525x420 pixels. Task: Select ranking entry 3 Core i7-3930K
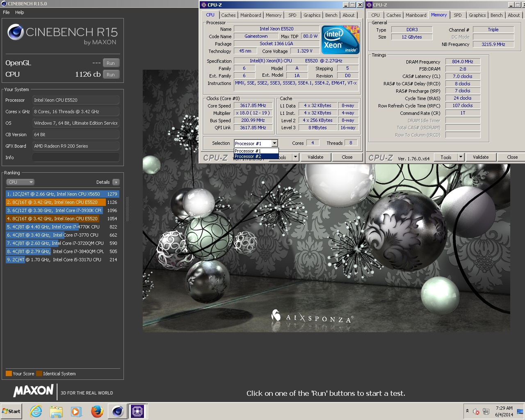pyautogui.click(x=62, y=210)
